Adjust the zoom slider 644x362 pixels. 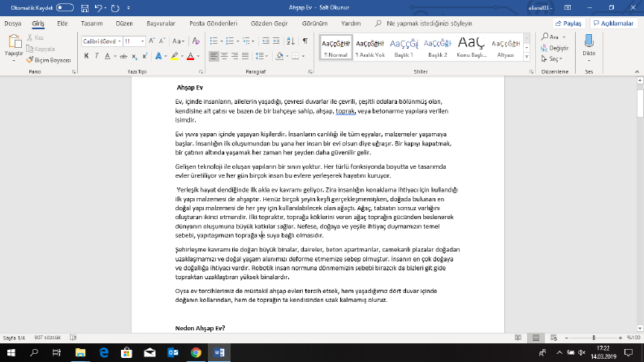point(594,338)
